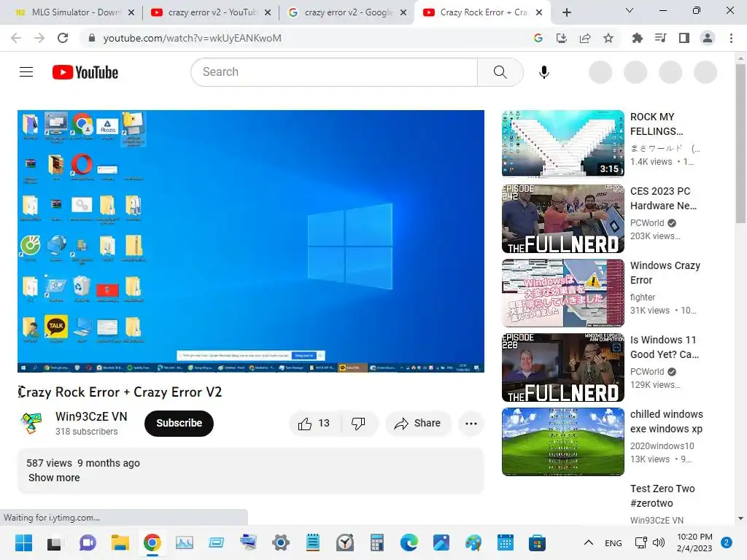Open ROCK MY FELLINGS video thumbnail
The width and height of the screenshot is (747, 560).
563,144
